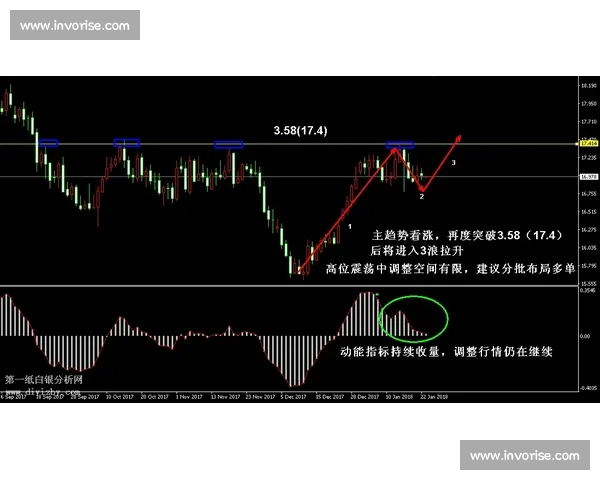Select the second blue rectangle marker near Oct 2017

(127, 143)
